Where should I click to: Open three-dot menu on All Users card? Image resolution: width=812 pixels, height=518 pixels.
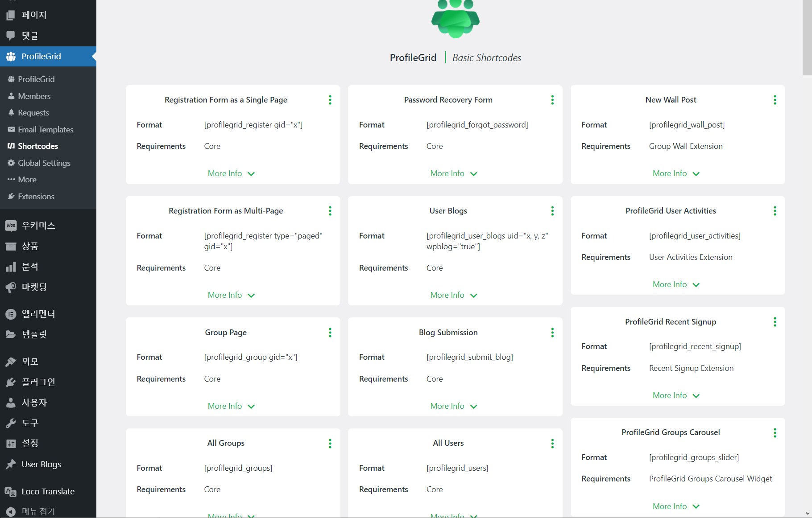point(552,444)
